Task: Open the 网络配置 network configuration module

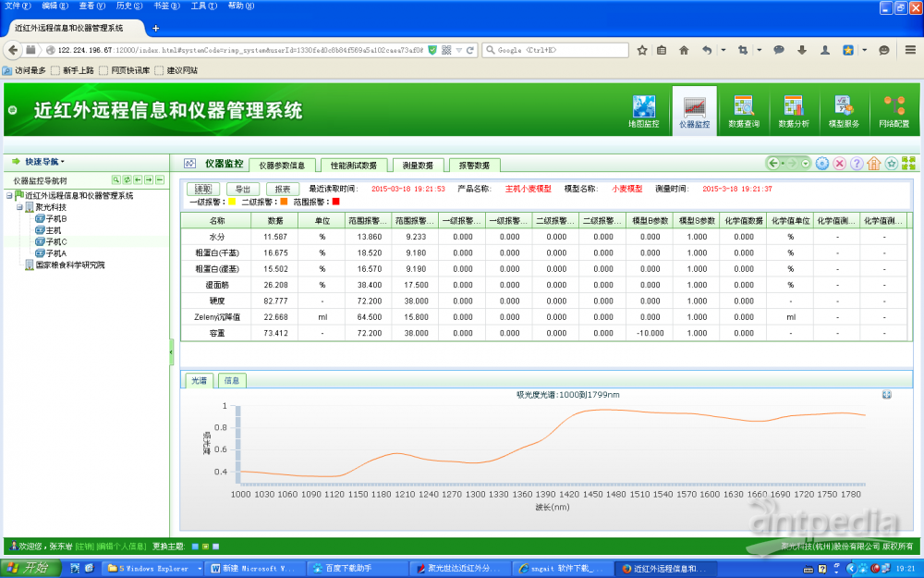Action: pyautogui.click(x=894, y=111)
